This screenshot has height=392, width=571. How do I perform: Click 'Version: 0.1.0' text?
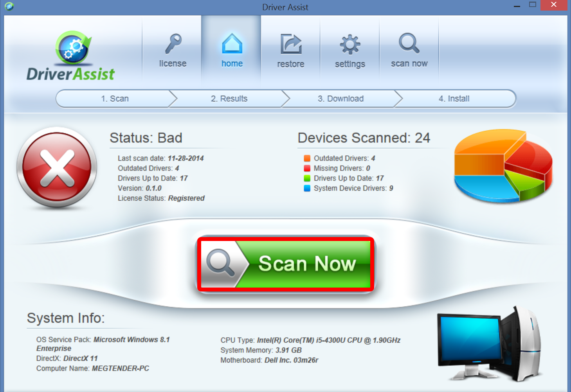tap(140, 188)
